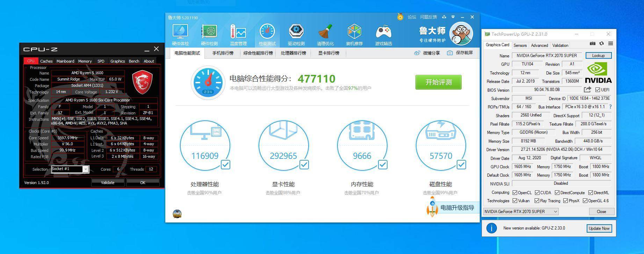The image size is (644, 254).
Task: Toggle the 显卡性能 graphics test checkbox
Action: click(x=304, y=164)
